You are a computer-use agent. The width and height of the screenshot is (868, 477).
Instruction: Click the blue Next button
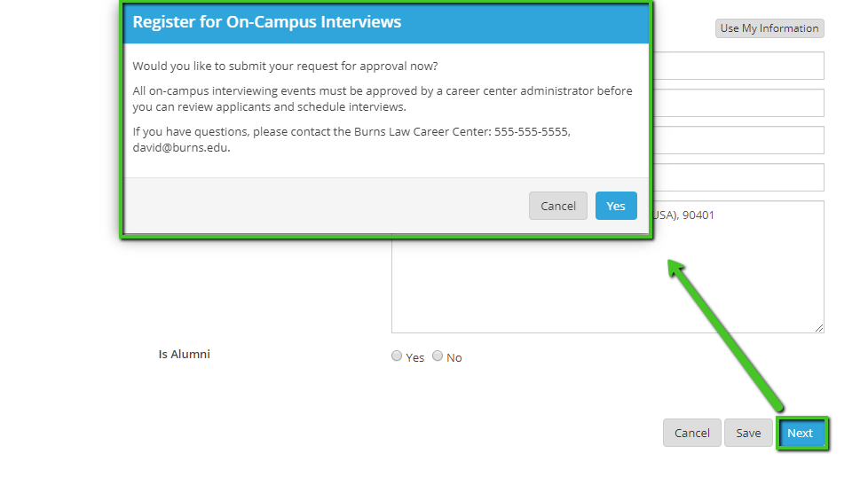(x=801, y=433)
